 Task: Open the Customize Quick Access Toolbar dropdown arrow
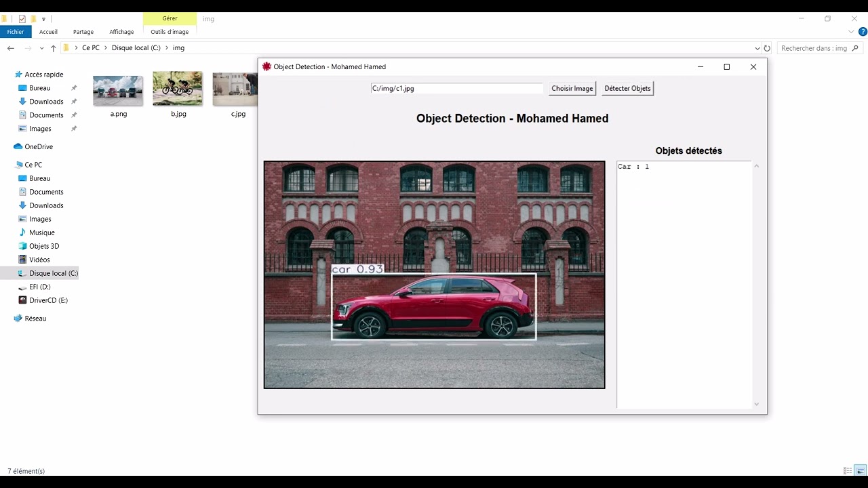[43, 19]
